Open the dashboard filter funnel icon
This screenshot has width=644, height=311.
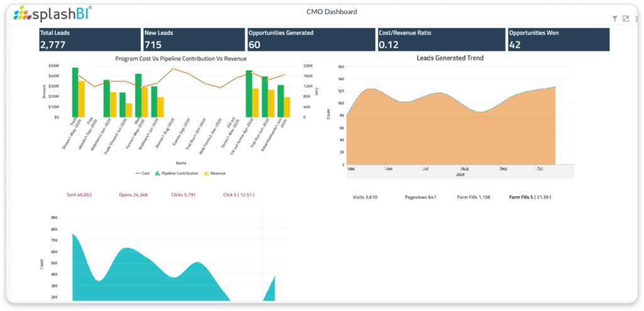tap(614, 19)
